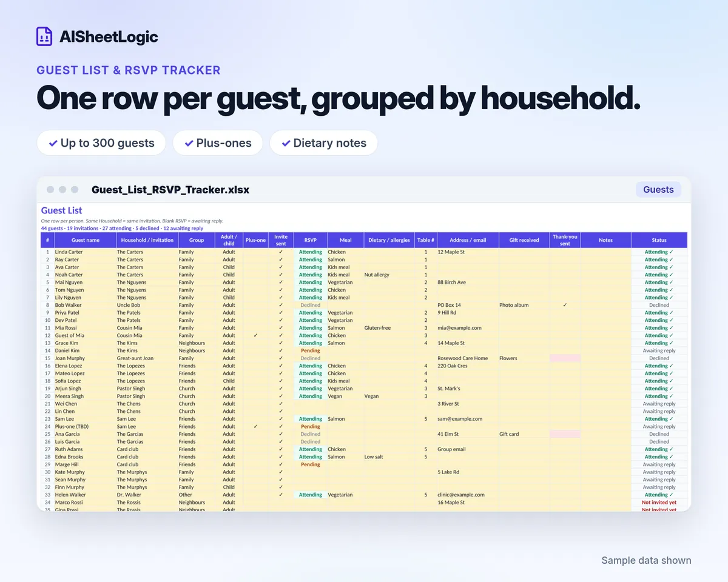Select the Plus-ones feature pill

[x=217, y=143]
